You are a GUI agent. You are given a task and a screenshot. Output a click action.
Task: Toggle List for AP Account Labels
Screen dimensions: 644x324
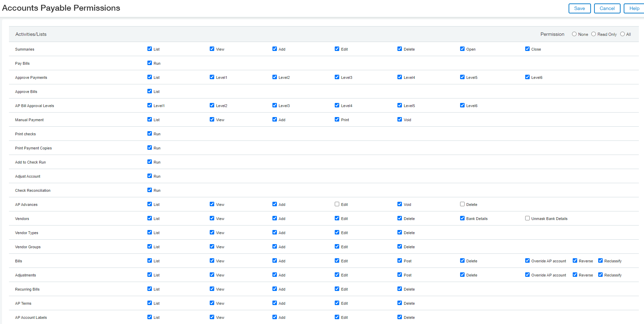click(149, 317)
